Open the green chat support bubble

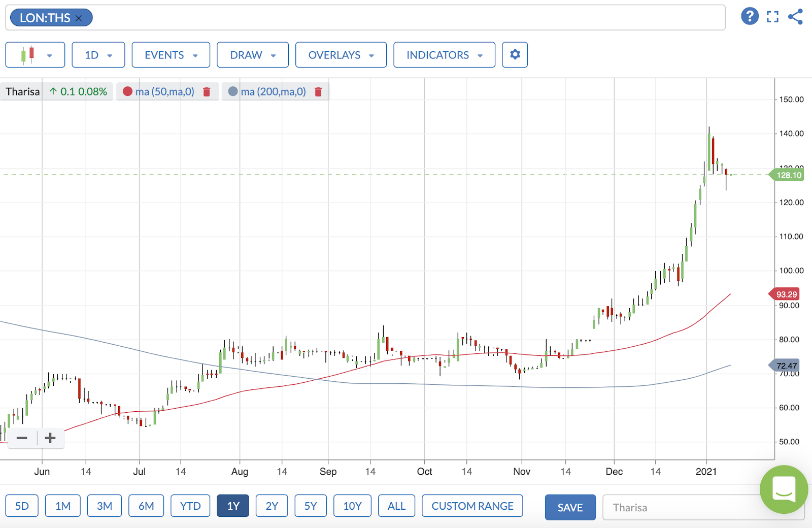(x=784, y=489)
